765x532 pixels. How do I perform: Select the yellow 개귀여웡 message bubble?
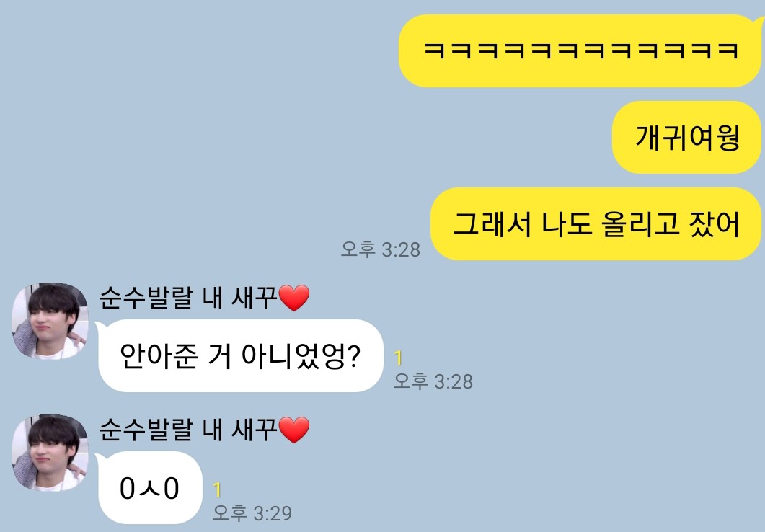tap(686, 137)
